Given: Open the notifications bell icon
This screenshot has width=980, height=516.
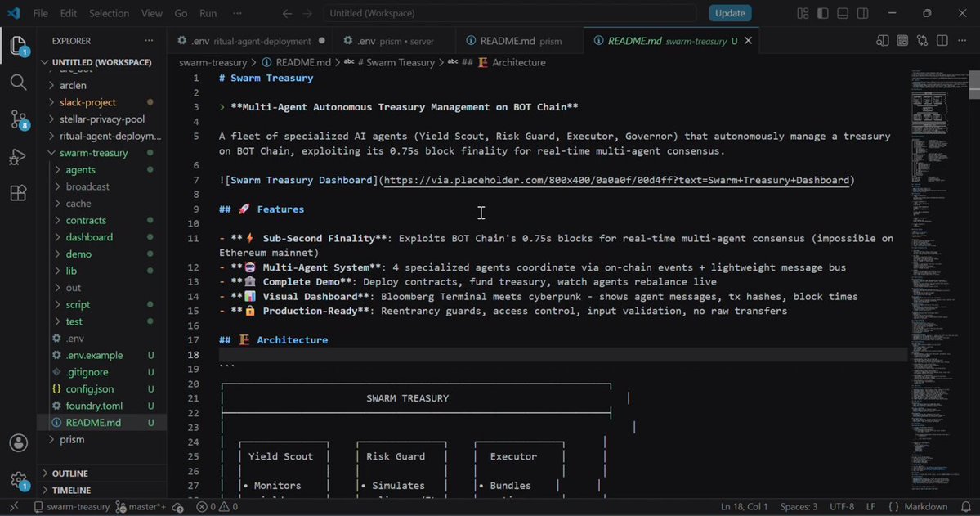Looking at the screenshot, I should click(x=966, y=507).
